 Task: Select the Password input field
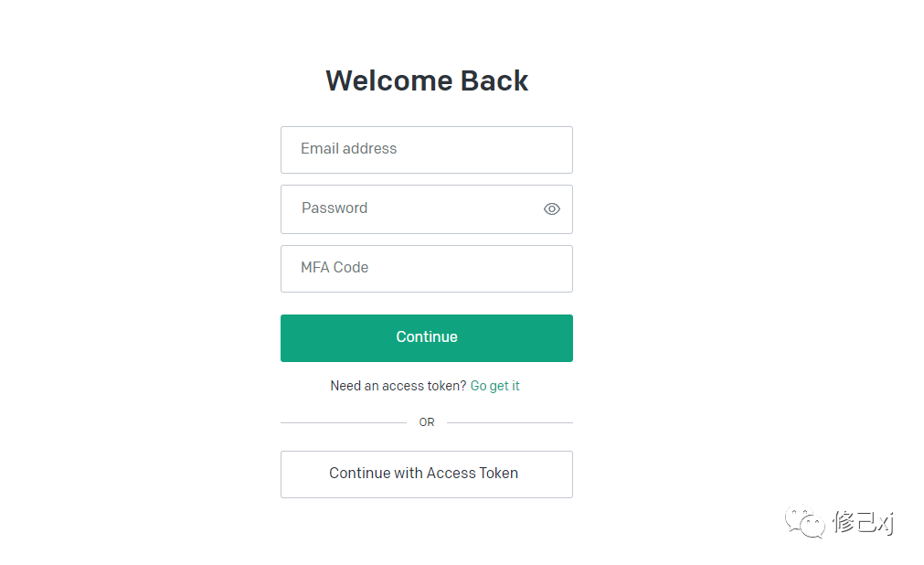pyautogui.click(x=427, y=209)
